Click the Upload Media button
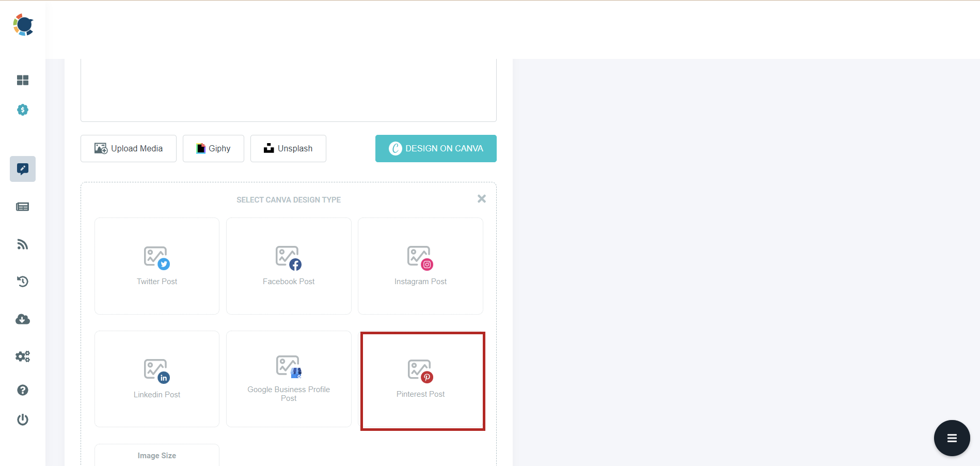980x466 pixels. click(x=129, y=149)
